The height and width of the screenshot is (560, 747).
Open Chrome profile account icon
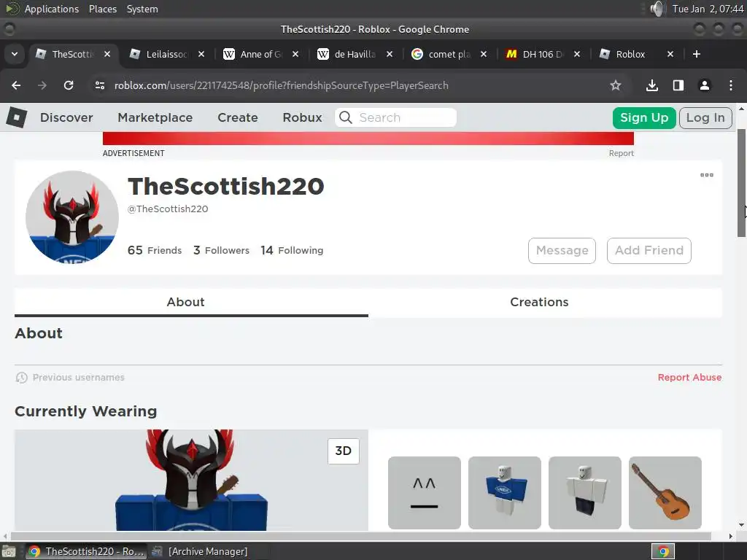pos(704,85)
